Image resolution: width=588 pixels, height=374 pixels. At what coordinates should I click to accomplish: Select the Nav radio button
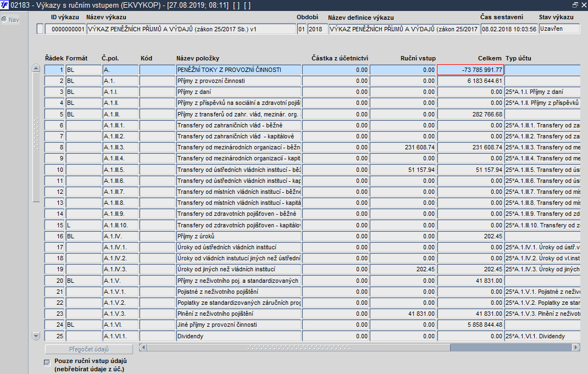[x=4, y=19]
